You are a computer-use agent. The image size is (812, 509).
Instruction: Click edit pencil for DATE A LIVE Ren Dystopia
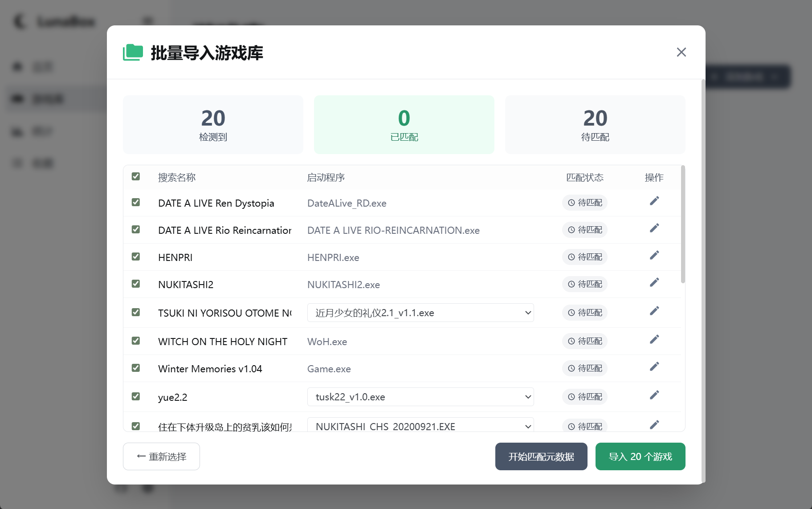(x=654, y=201)
